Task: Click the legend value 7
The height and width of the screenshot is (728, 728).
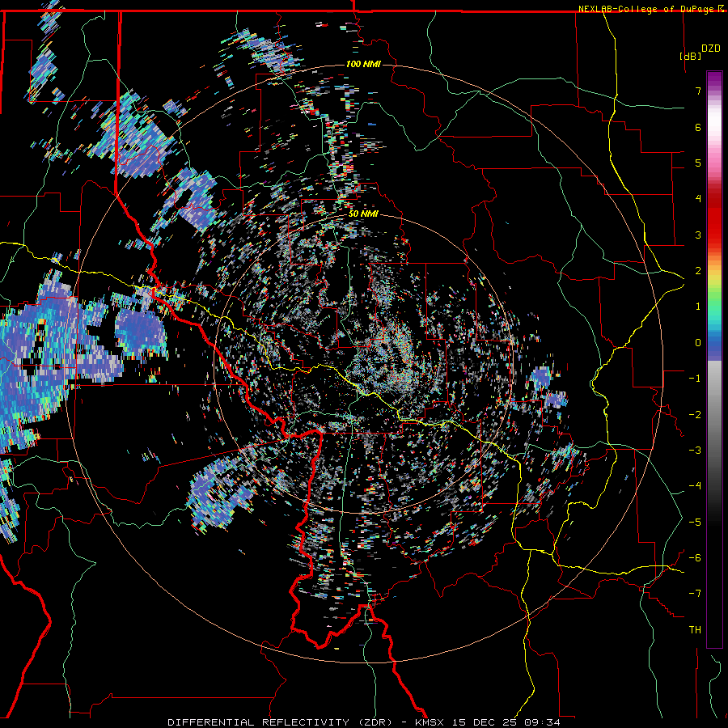Action: (698, 91)
